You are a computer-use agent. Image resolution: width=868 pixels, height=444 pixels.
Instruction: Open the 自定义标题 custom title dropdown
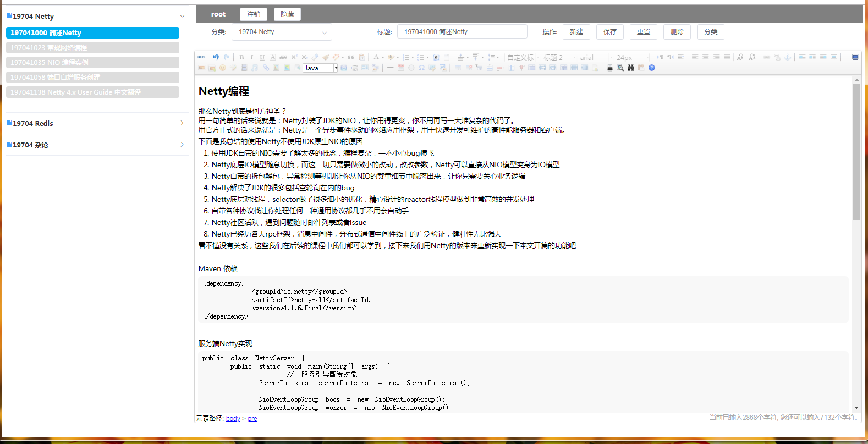522,57
